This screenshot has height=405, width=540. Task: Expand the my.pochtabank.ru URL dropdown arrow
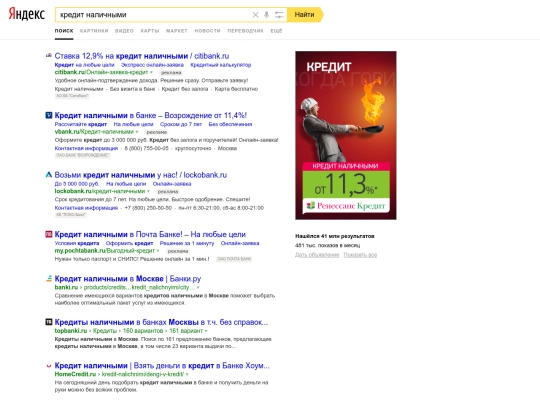(158, 251)
